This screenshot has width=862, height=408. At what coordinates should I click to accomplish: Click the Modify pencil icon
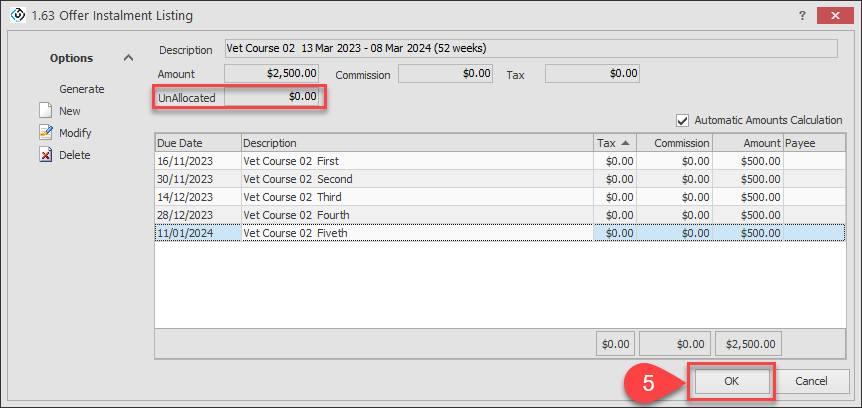pos(45,133)
